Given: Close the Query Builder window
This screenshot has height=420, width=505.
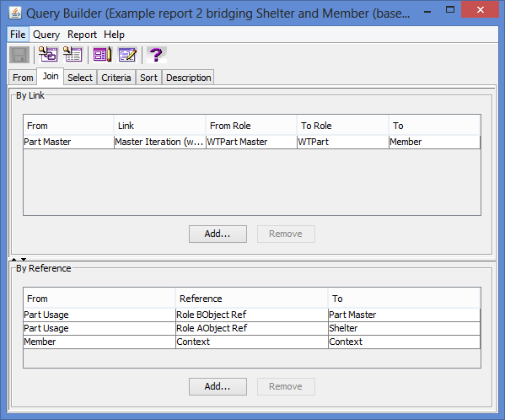Looking at the screenshot, I should 480,9.
